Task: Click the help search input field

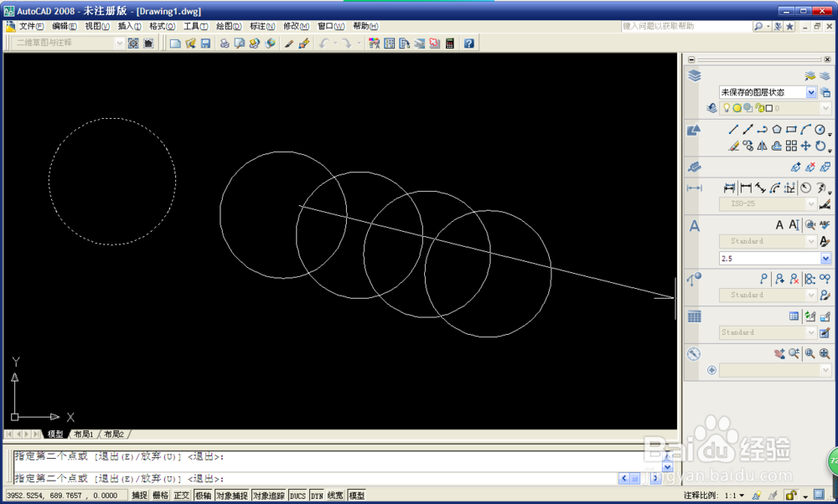Action: click(686, 26)
